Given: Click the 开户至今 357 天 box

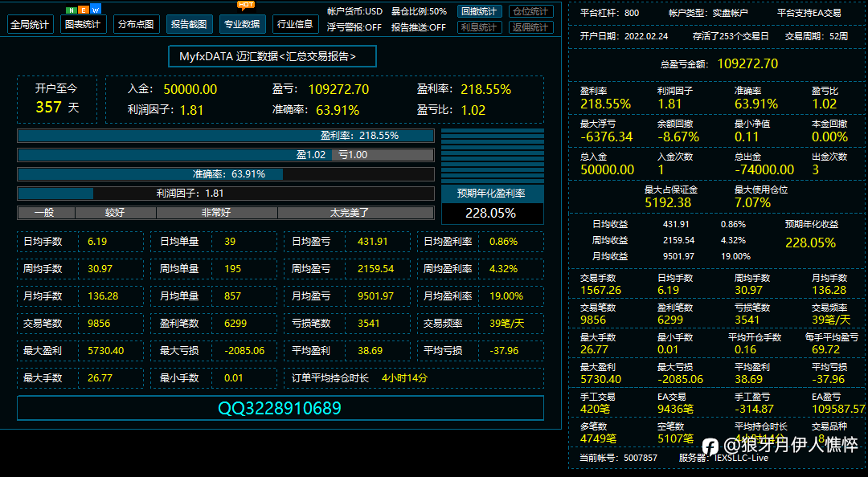Looking at the screenshot, I should coord(57,99).
